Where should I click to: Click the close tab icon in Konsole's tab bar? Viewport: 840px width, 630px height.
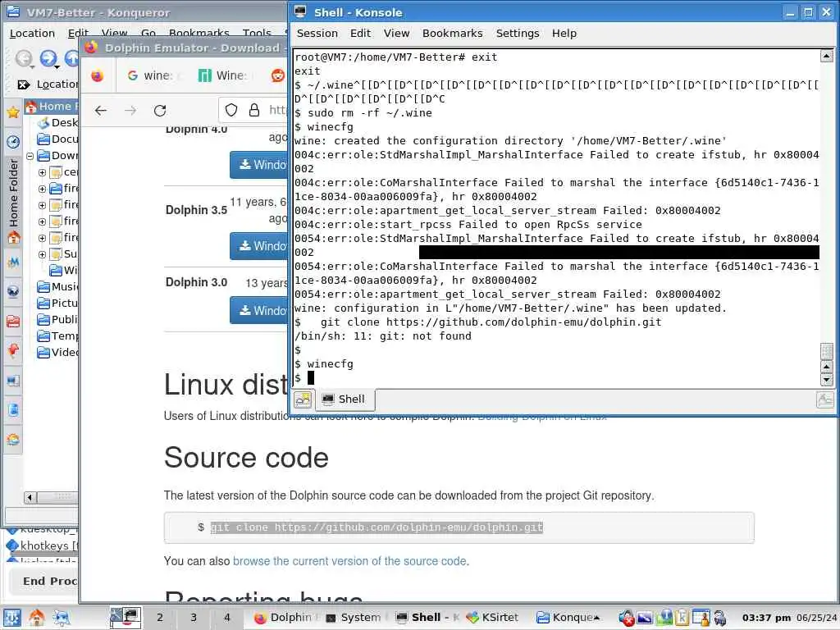pos(825,399)
